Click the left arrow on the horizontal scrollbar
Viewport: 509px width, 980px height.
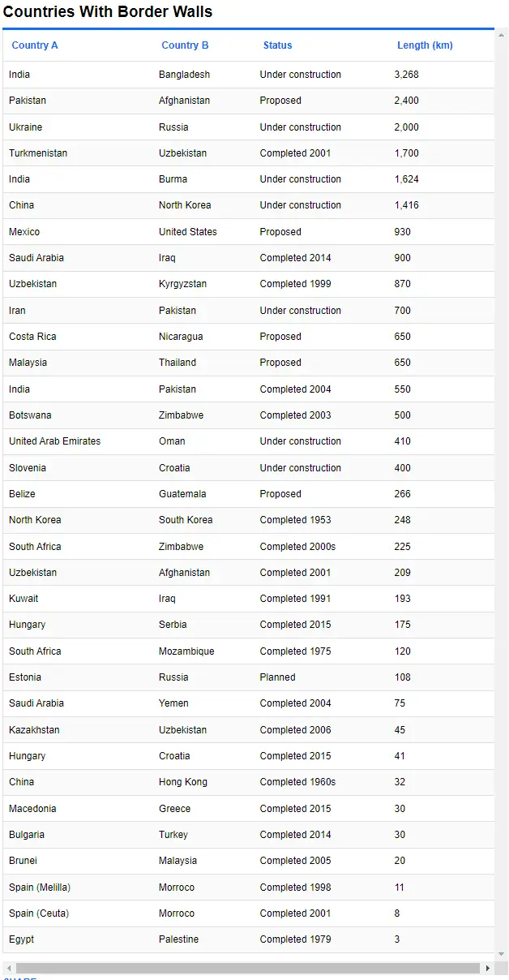click(8, 969)
